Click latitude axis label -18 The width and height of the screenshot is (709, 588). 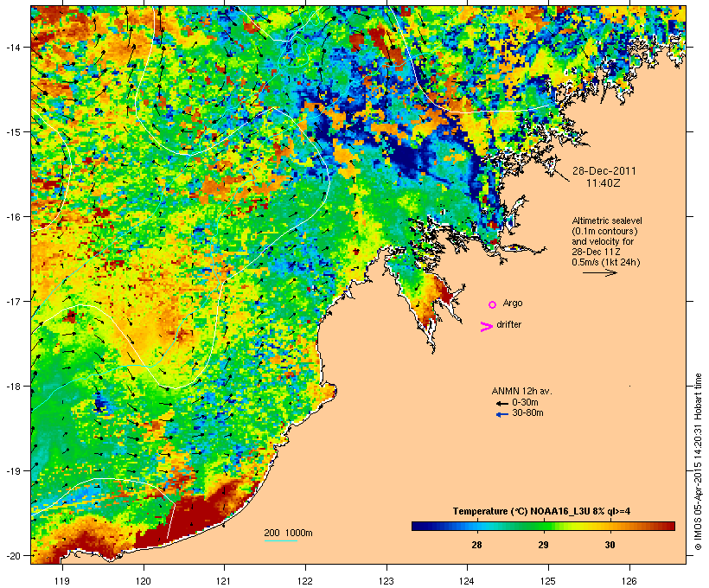coord(12,386)
